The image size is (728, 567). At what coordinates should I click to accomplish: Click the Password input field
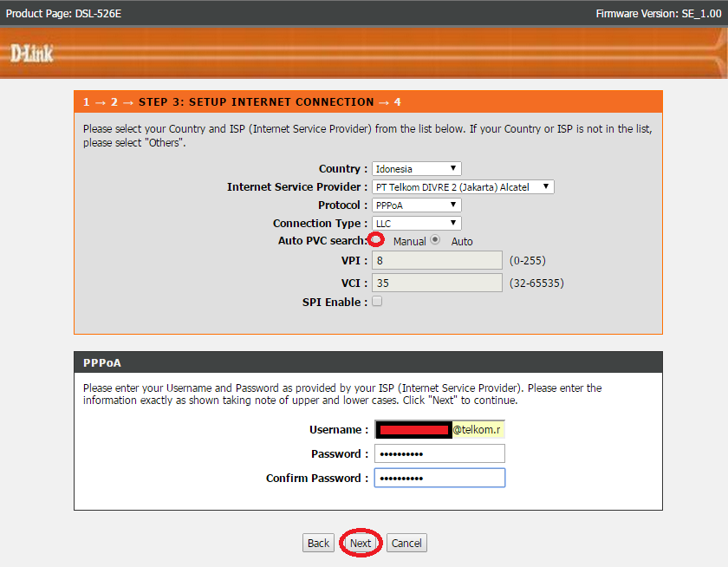(x=439, y=453)
